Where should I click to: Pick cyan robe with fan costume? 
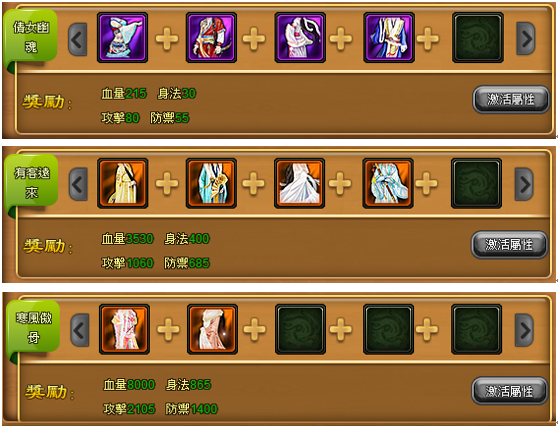[x=211, y=184]
